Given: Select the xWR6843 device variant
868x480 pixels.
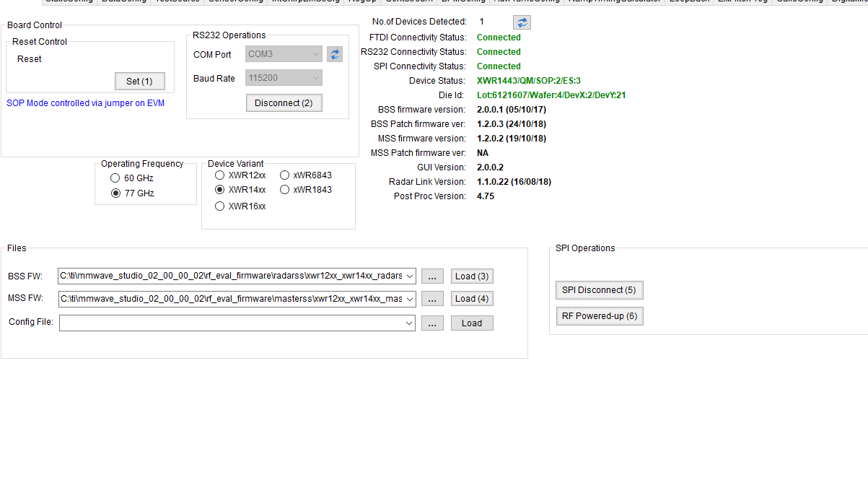Looking at the screenshot, I should click(x=284, y=175).
